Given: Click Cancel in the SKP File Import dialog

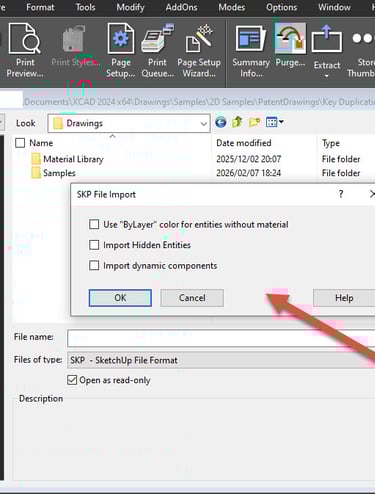Looking at the screenshot, I should tap(192, 298).
